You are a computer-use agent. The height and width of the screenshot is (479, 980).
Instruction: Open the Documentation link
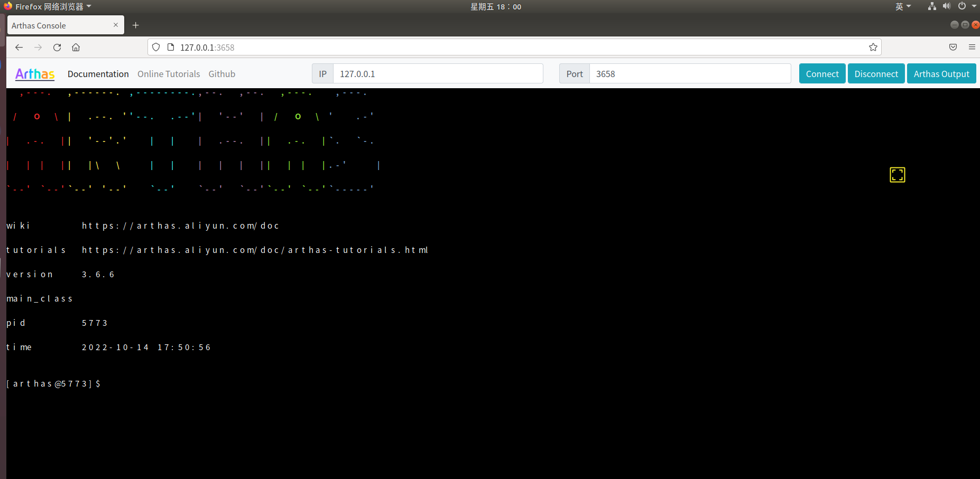pos(98,74)
